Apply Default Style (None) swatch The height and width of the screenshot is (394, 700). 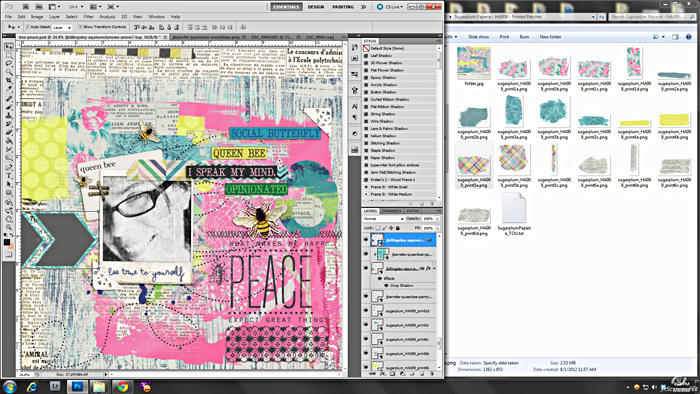tap(366, 48)
